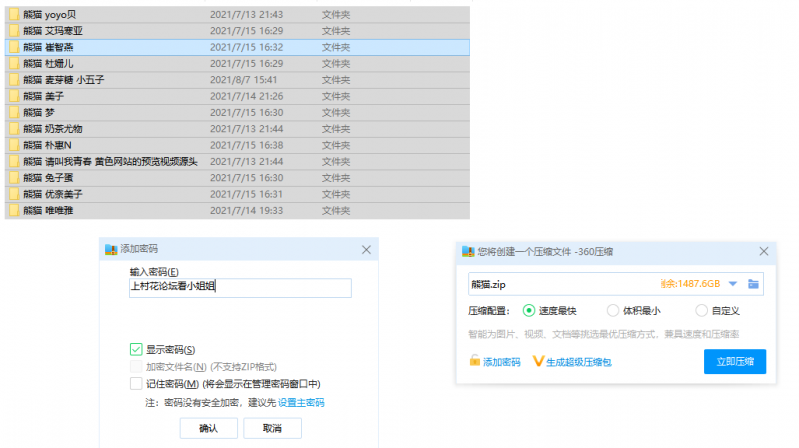Open the 设置主密码 link

click(301, 402)
